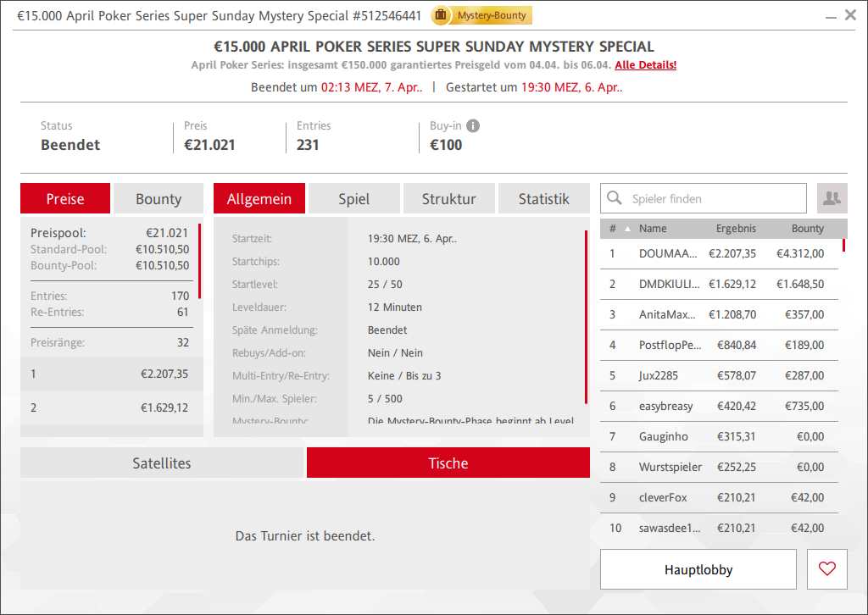This screenshot has width=868, height=615.
Task: Click Rebuys/Add-on value Nein / Nein
Action: pos(395,353)
